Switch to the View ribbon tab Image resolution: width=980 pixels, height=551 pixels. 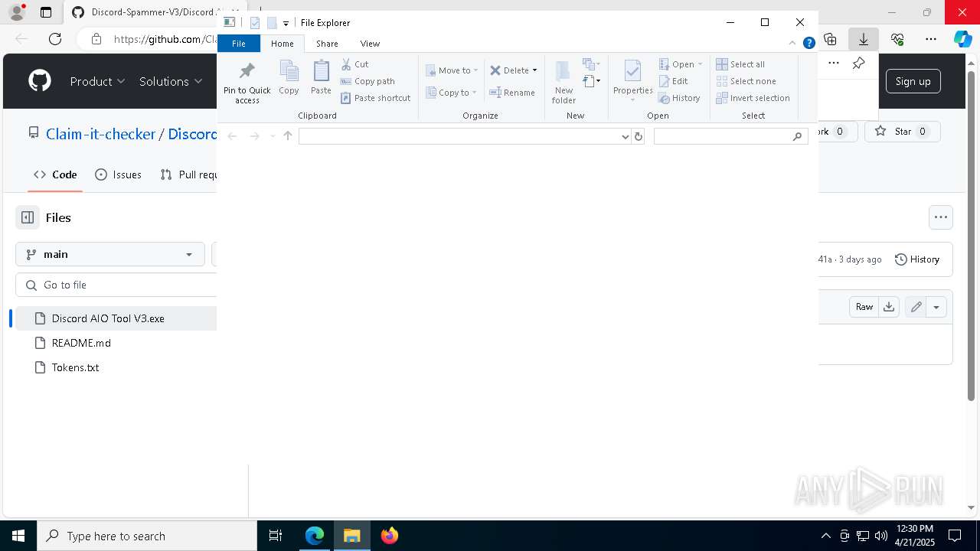pos(370,44)
